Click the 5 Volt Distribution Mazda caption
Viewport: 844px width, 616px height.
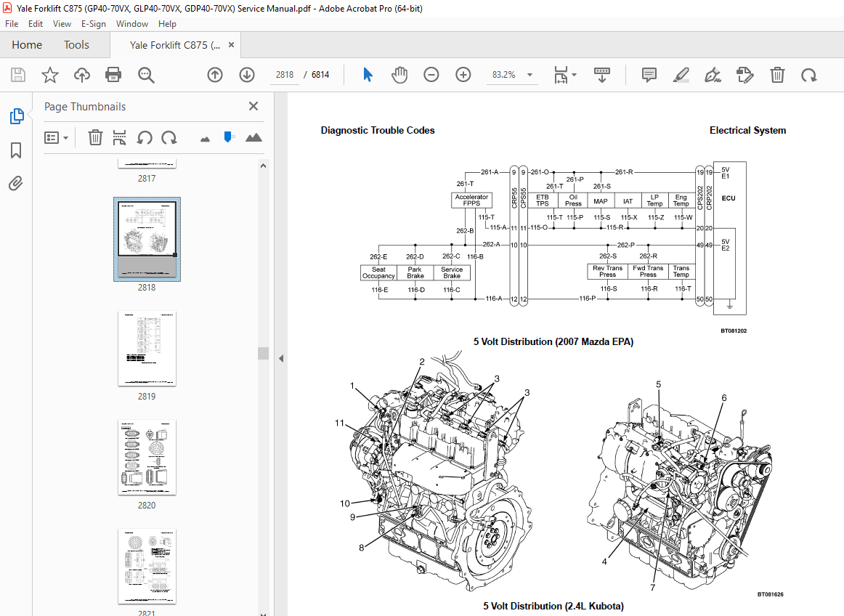(553, 342)
